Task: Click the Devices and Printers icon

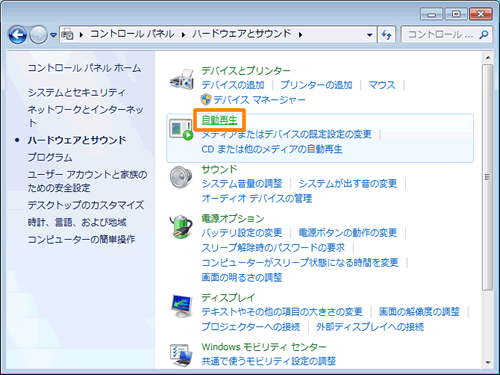Action: pyautogui.click(x=181, y=80)
